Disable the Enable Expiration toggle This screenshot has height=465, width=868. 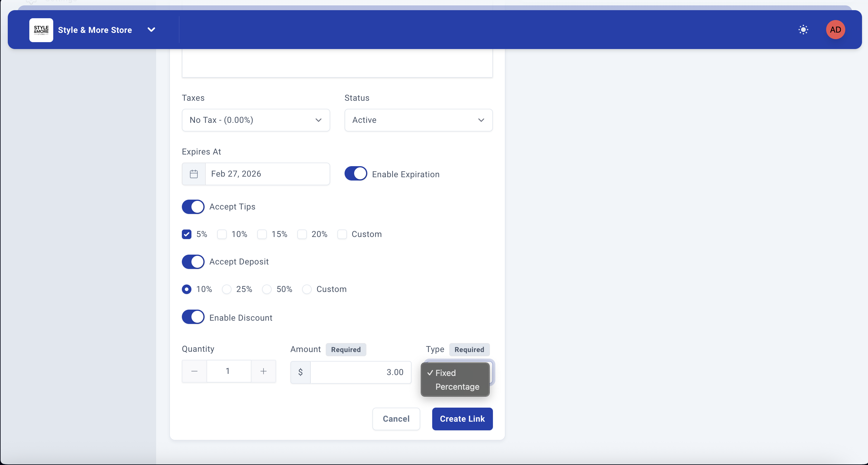356,173
